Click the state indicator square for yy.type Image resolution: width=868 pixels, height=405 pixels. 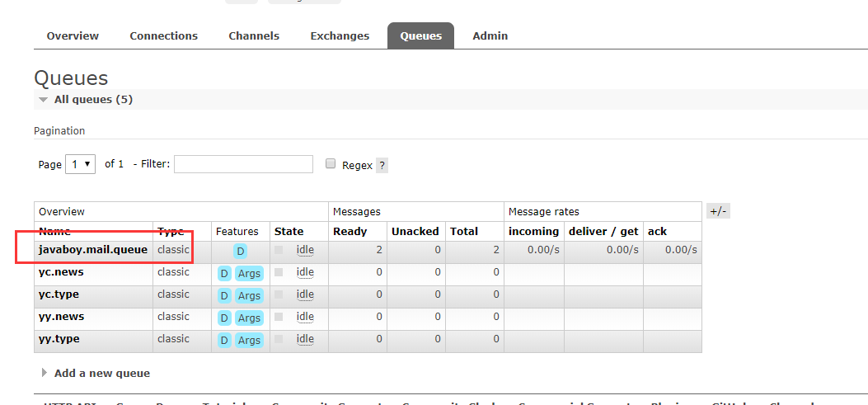point(279,338)
